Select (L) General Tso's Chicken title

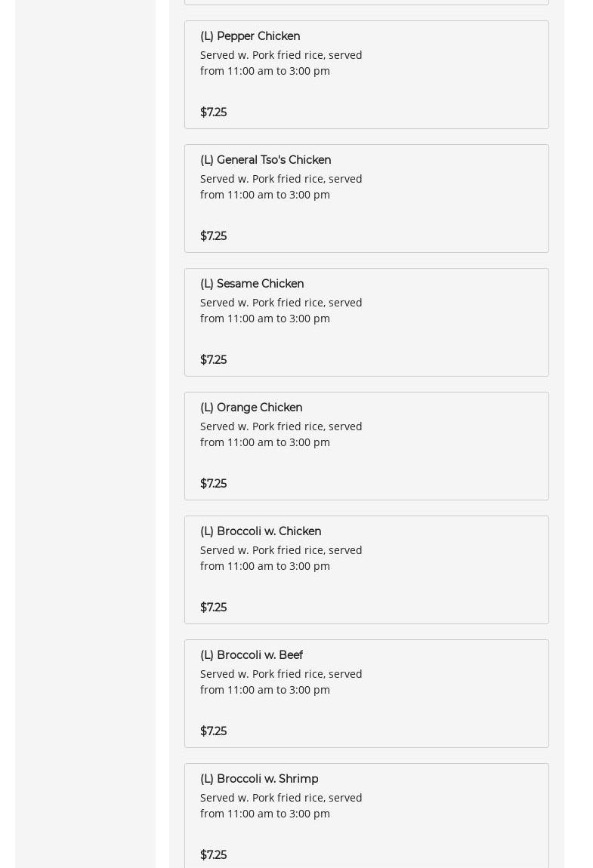coord(265,160)
